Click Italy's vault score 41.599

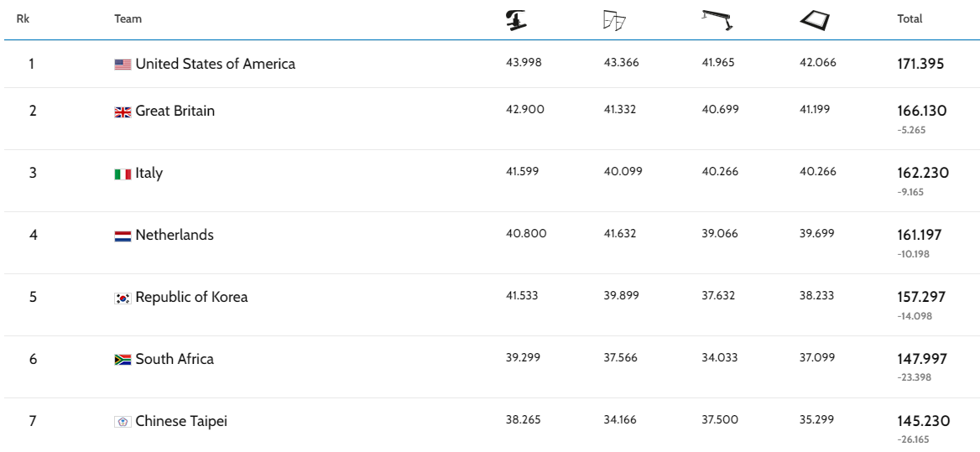pyautogui.click(x=522, y=171)
